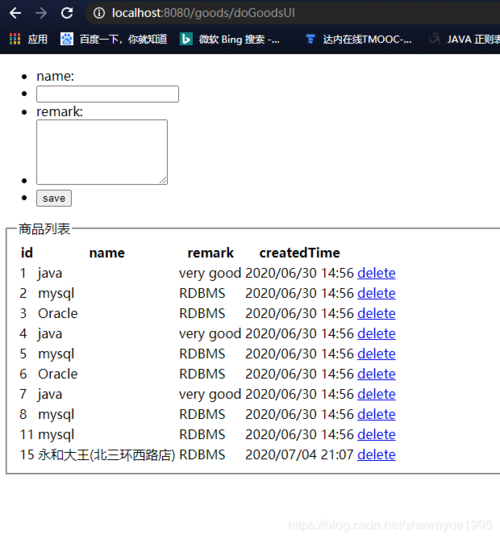
Task: Open the TMOOC bookmark icon
Action: (x=310, y=39)
